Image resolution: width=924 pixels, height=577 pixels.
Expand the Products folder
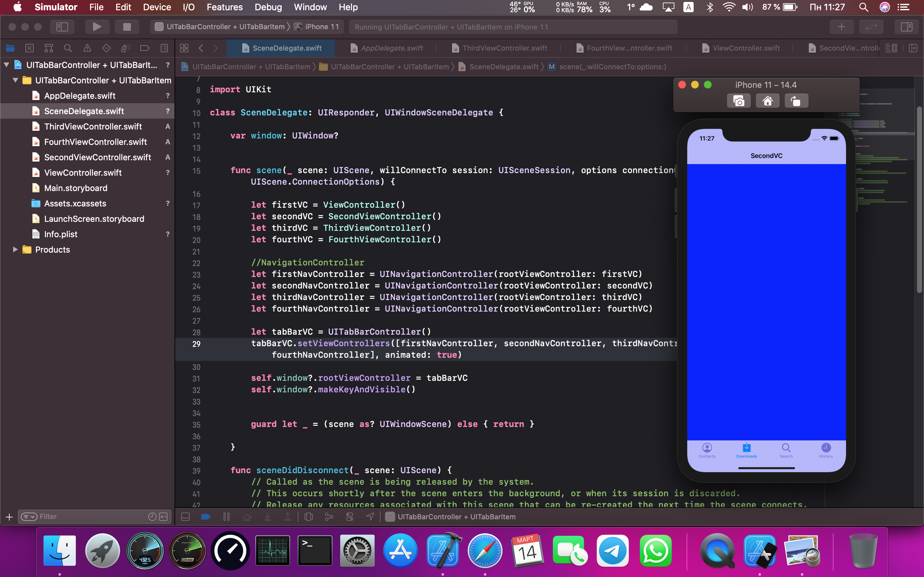click(15, 250)
